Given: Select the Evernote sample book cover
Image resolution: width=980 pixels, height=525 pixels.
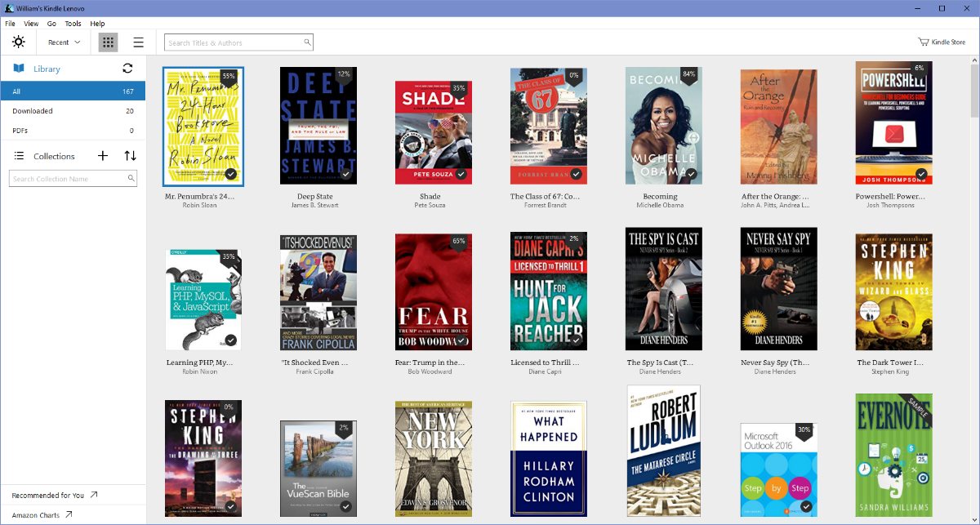Looking at the screenshot, I should coord(894,456).
